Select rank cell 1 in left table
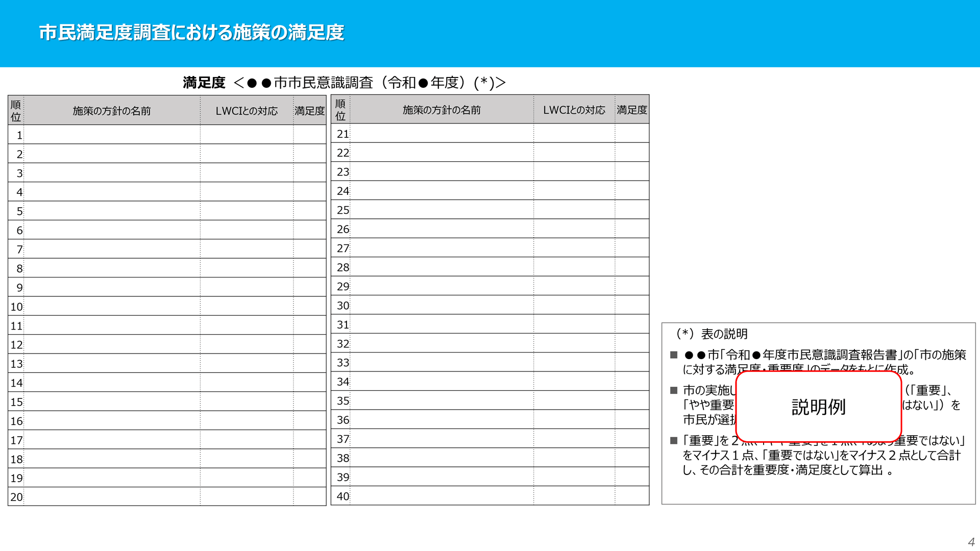The image size is (980, 551). pos(16,135)
